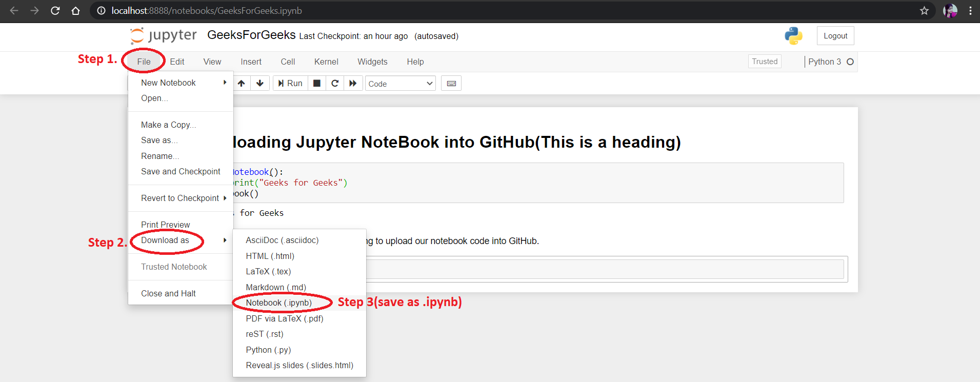Screen dimensions: 980x382
Task: Open the browser profile avatar
Action: [950, 11]
